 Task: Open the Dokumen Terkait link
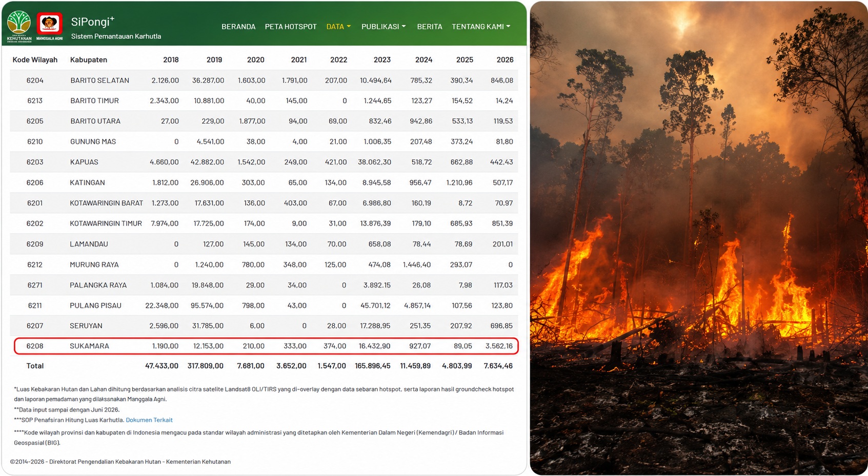[x=149, y=420]
